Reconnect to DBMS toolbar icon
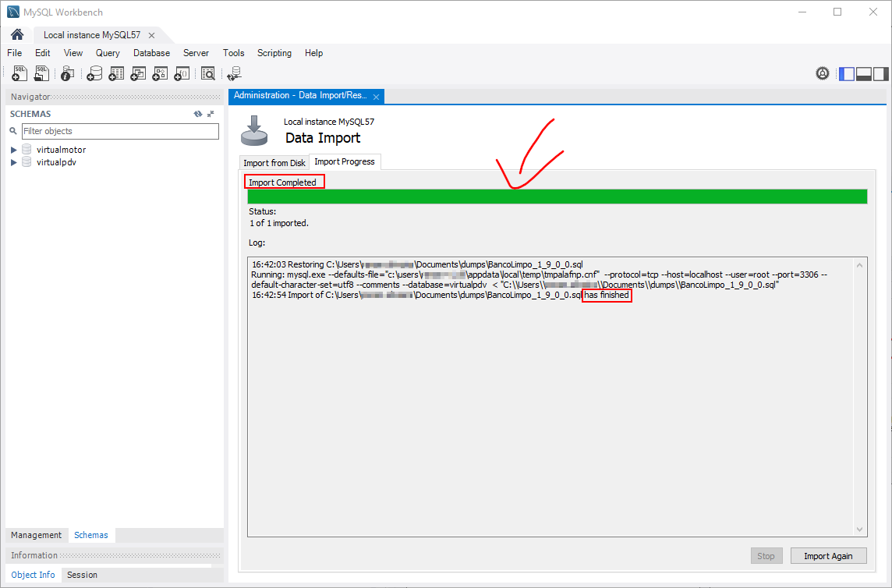Image resolution: width=892 pixels, height=588 pixels. click(235, 73)
